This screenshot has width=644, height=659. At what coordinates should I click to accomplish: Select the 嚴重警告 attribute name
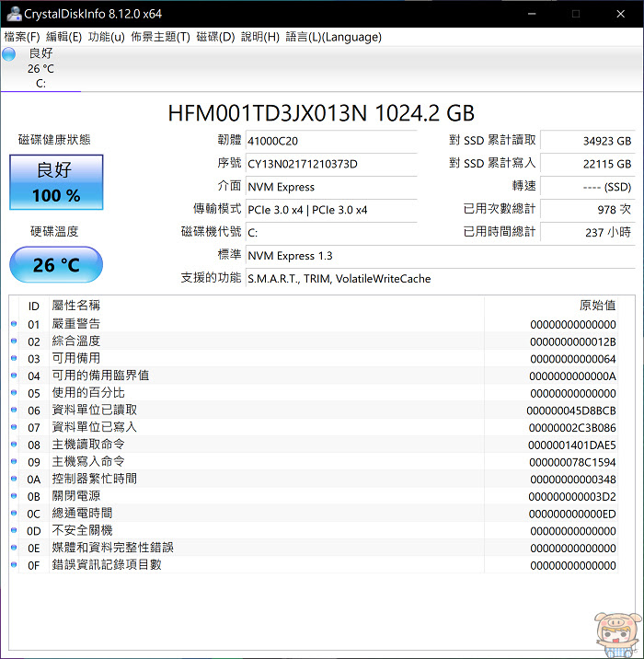(x=76, y=324)
